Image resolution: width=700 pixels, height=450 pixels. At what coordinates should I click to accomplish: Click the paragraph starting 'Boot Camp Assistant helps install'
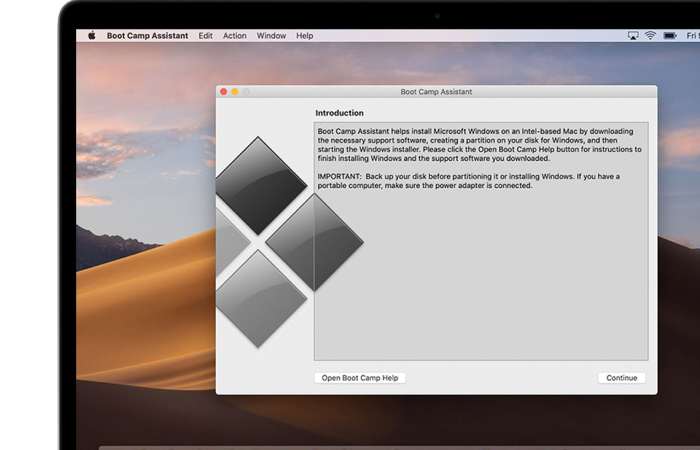[479, 145]
